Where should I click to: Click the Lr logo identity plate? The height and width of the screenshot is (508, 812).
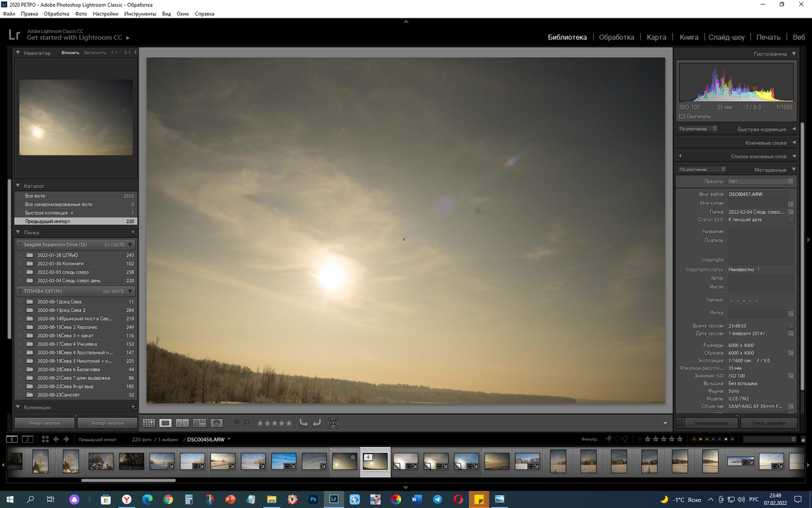coord(14,36)
